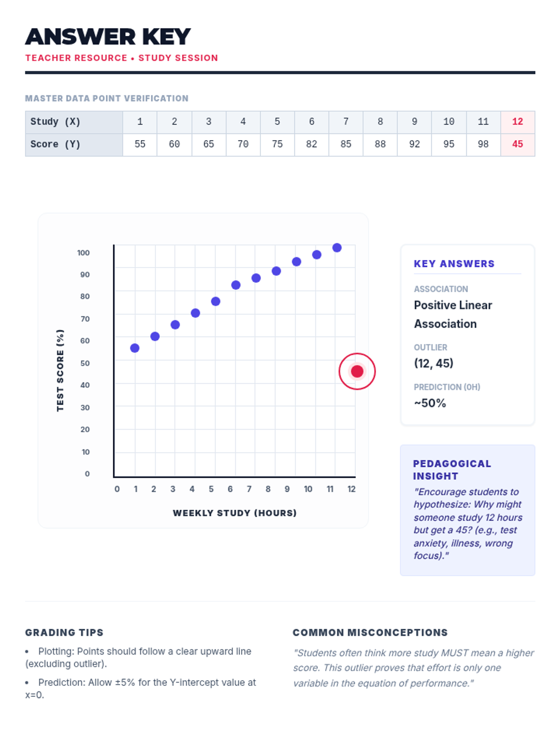Select Positive Linear Association text

(453, 314)
